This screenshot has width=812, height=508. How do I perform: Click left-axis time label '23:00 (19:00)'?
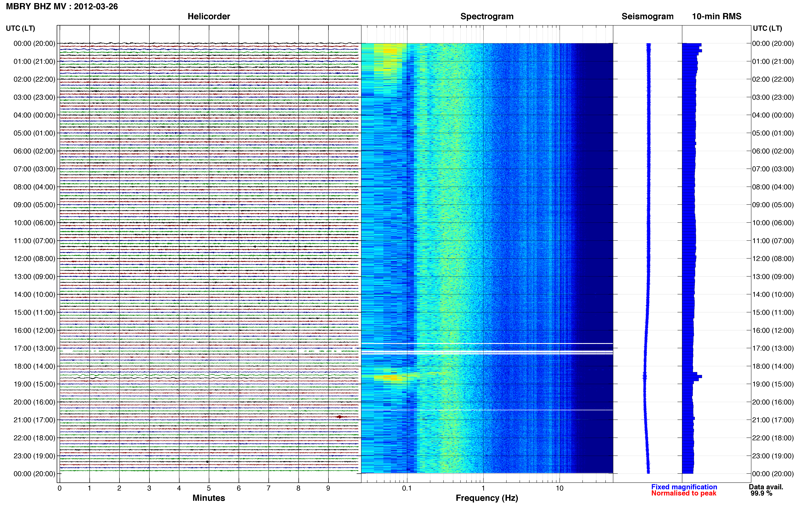pyautogui.click(x=34, y=456)
